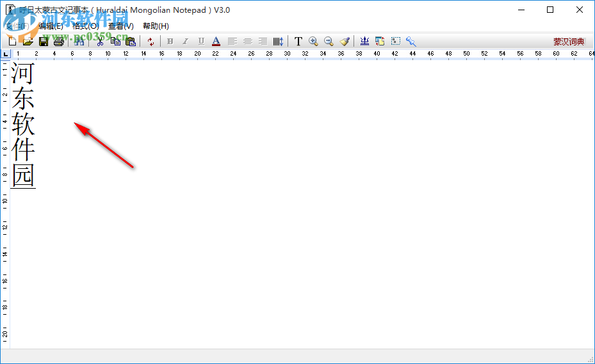
Task: Open the 格式(O) menu
Action: pos(85,26)
